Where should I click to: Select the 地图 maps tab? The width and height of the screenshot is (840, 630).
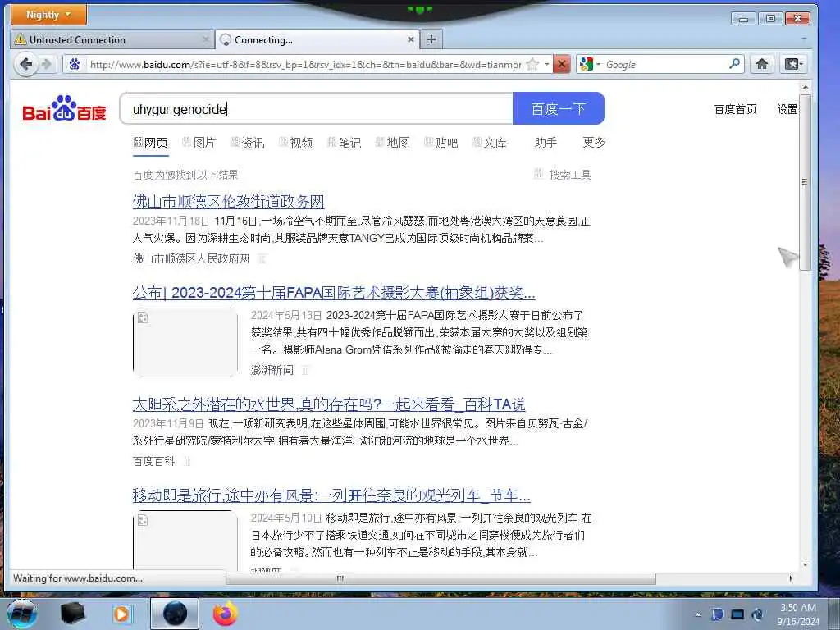coord(393,143)
